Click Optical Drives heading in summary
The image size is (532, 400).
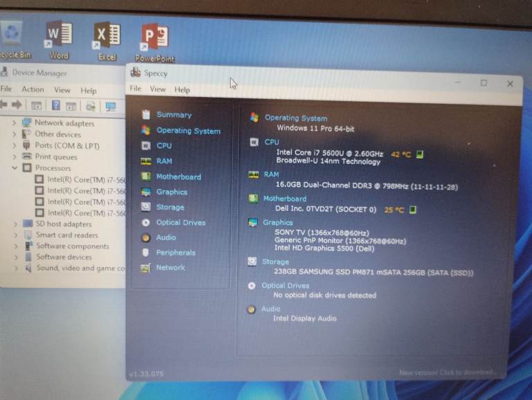point(285,285)
